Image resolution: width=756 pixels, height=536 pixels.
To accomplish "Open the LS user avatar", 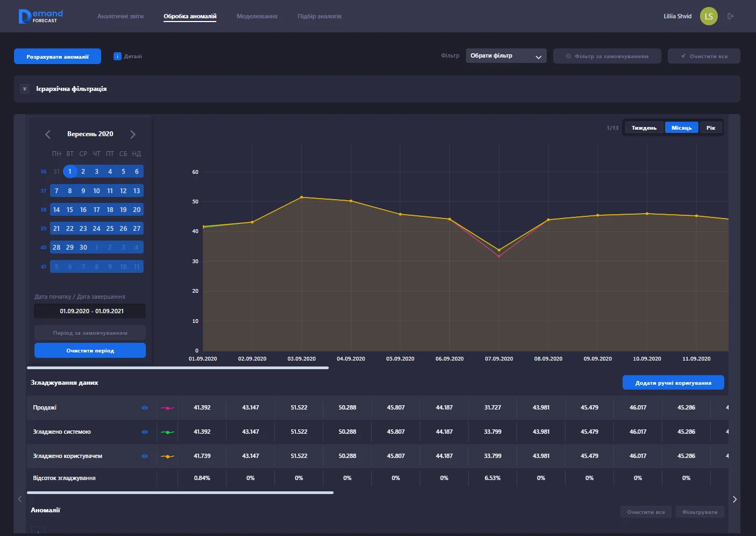I will coord(709,16).
